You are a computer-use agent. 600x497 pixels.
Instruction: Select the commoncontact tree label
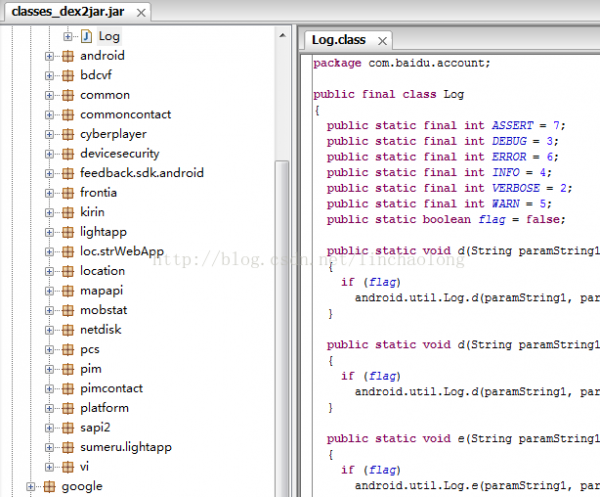point(126,115)
